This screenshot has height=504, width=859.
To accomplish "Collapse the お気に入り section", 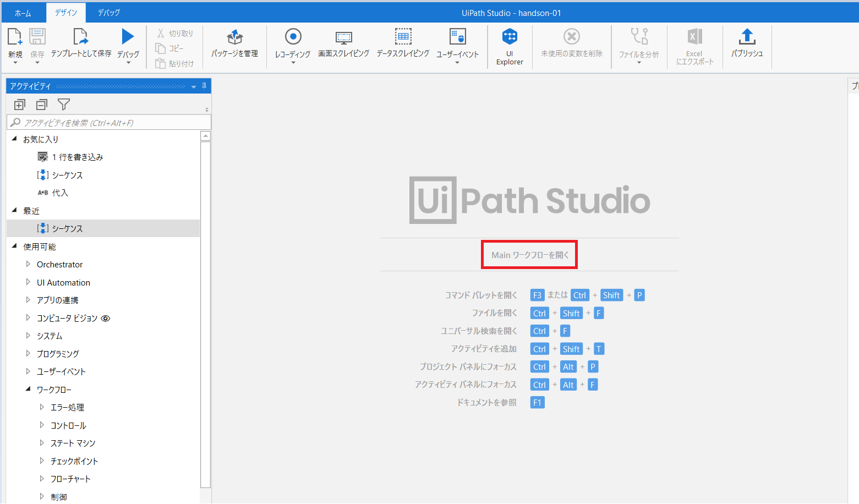I will (14, 139).
